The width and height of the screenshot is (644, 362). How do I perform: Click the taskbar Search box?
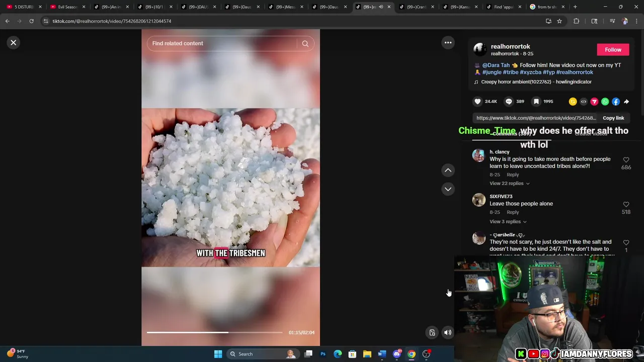point(263,354)
